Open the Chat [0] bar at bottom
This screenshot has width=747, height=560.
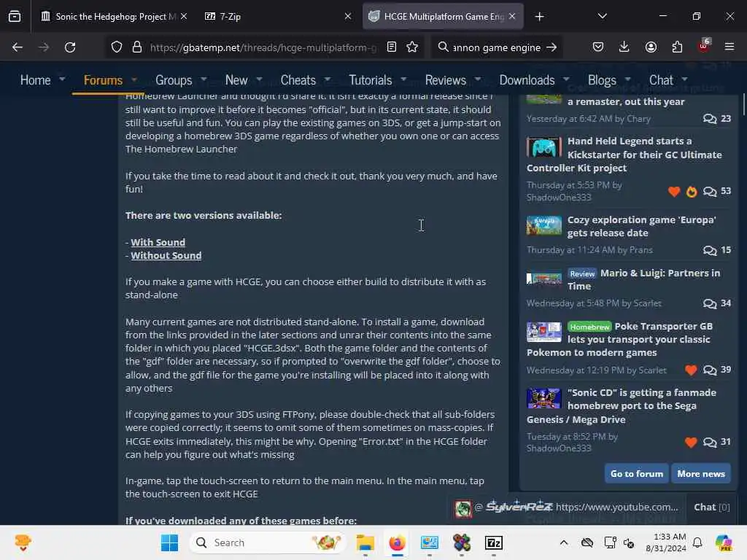(711, 507)
